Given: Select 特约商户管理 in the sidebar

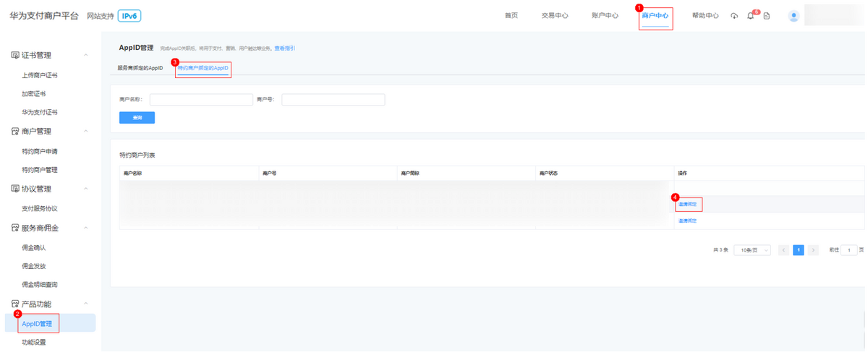Looking at the screenshot, I should (x=40, y=170).
